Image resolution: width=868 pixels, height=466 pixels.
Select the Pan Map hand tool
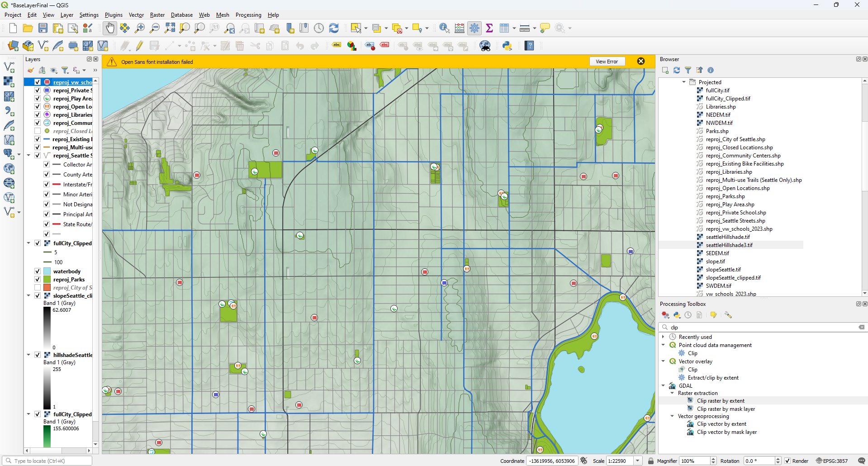click(x=110, y=29)
